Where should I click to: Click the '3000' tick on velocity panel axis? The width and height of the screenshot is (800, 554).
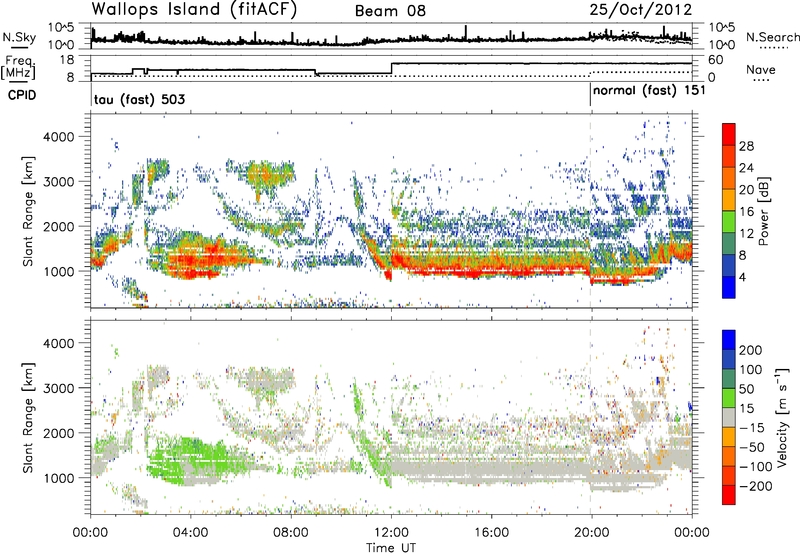pyautogui.click(x=59, y=388)
